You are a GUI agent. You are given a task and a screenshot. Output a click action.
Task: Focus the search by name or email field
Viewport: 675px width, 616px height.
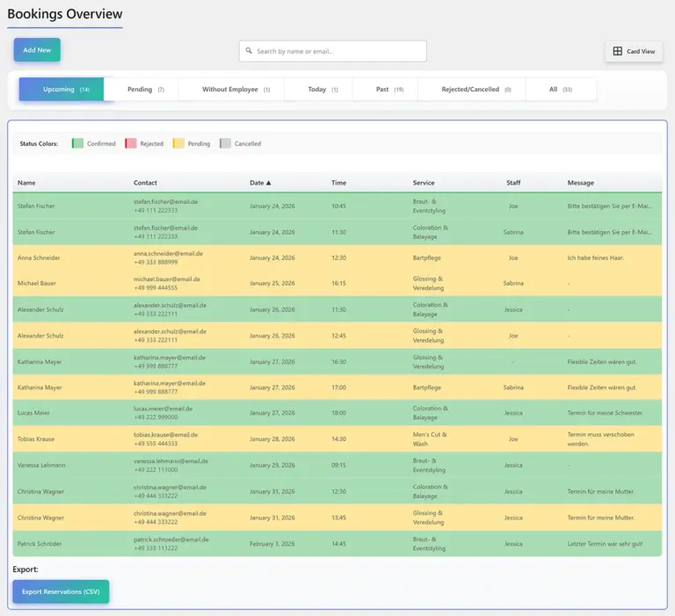point(333,51)
